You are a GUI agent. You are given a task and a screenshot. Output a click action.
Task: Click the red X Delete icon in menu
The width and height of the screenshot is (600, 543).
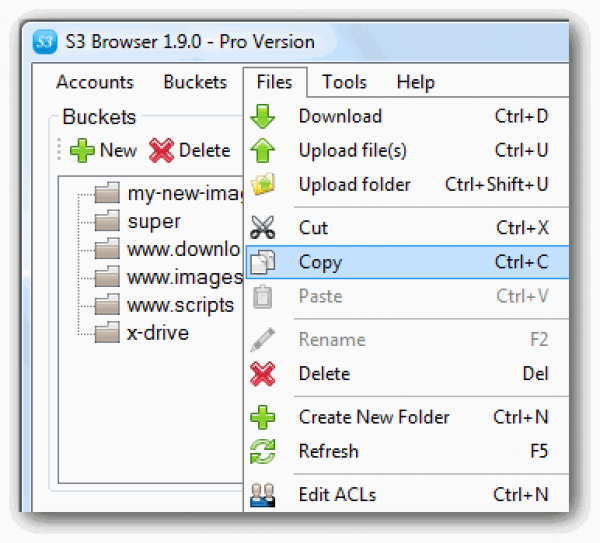pyautogui.click(x=262, y=373)
